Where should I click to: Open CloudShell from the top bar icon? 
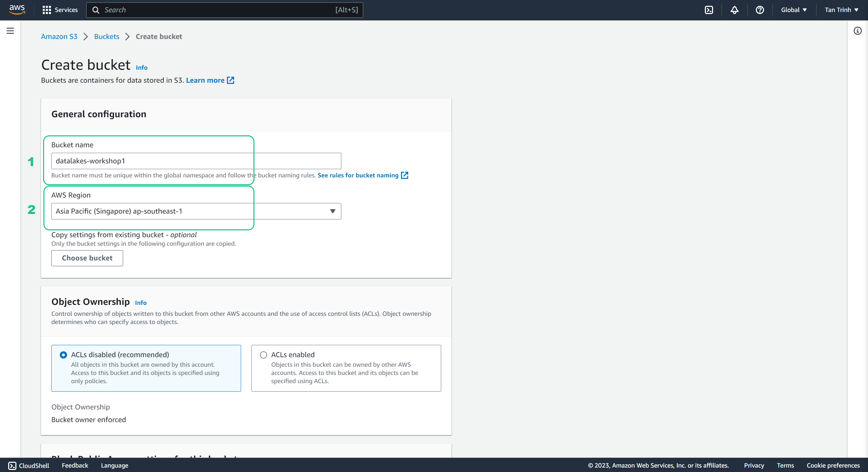pyautogui.click(x=709, y=10)
